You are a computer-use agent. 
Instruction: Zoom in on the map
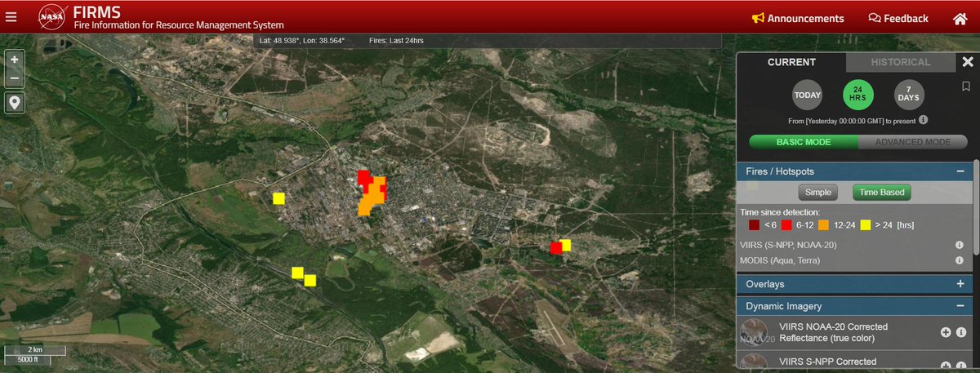click(15, 60)
